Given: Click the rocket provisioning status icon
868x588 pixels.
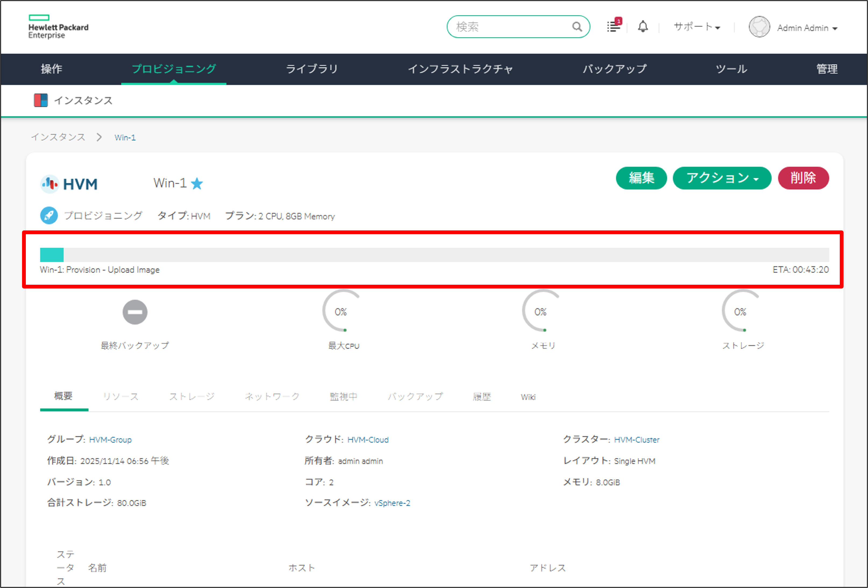Looking at the screenshot, I should pyautogui.click(x=49, y=215).
